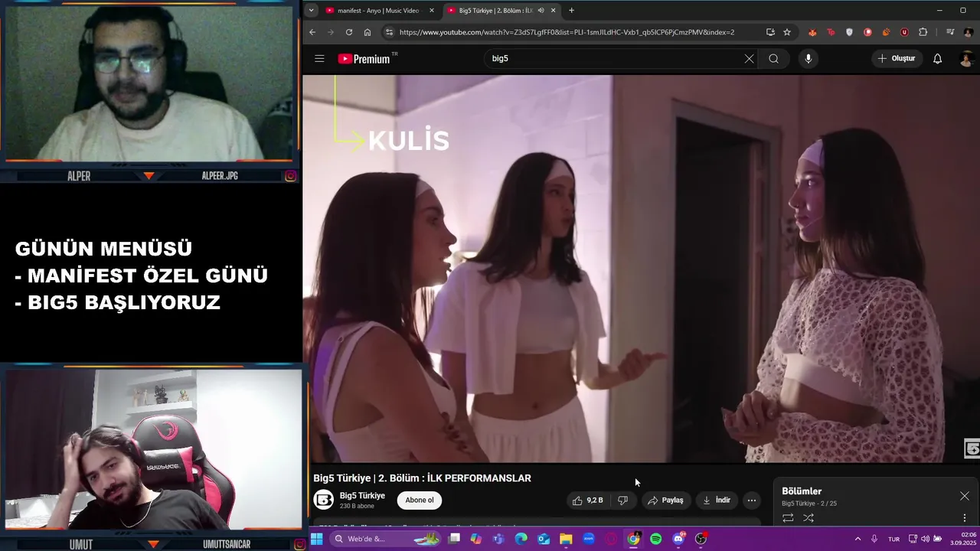
Task: Share the video with Paylaş
Action: tap(665, 500)
